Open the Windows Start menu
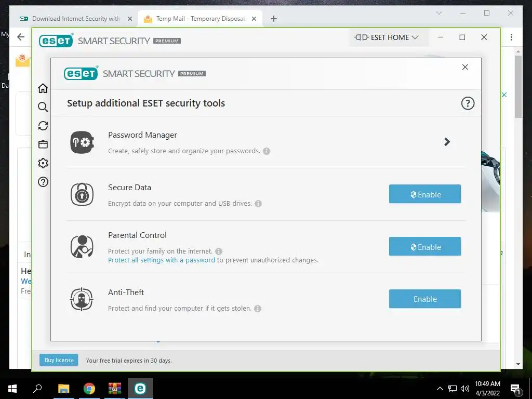 pos(12,389)
